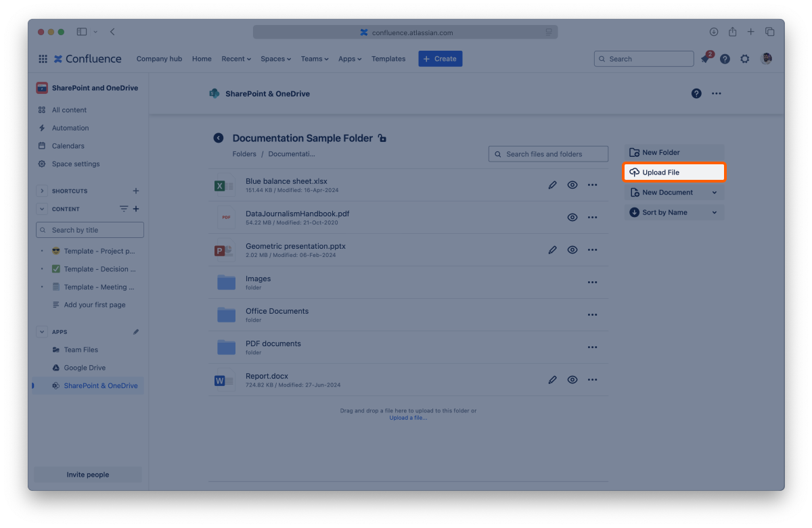Click the back arrow beside Documentation Sample Folder

219,138
